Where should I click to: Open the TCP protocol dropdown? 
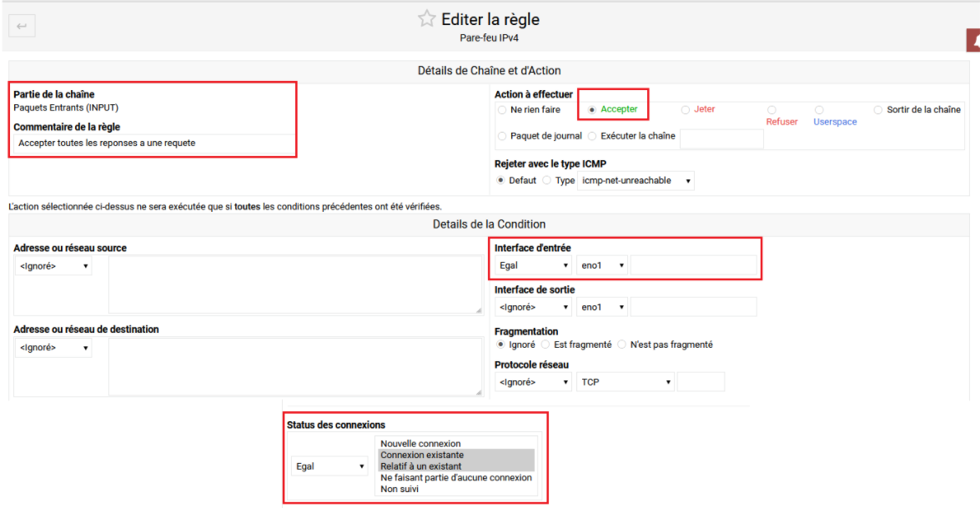coord(624,381)
